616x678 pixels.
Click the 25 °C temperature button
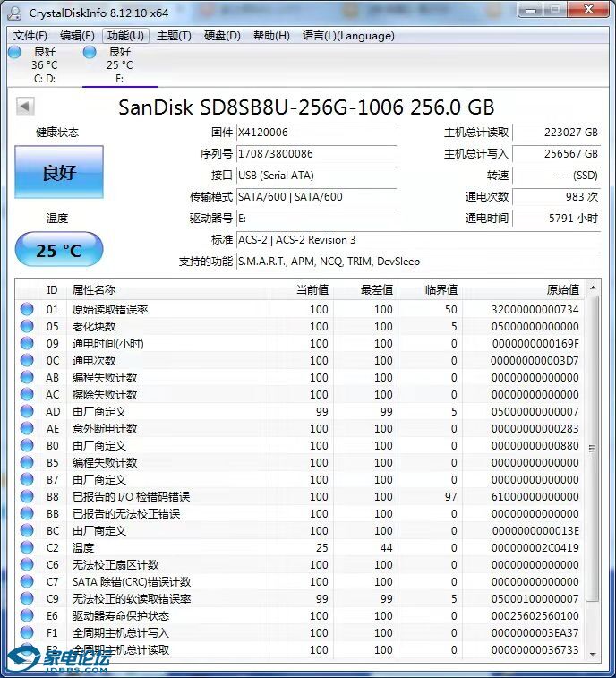59,250
